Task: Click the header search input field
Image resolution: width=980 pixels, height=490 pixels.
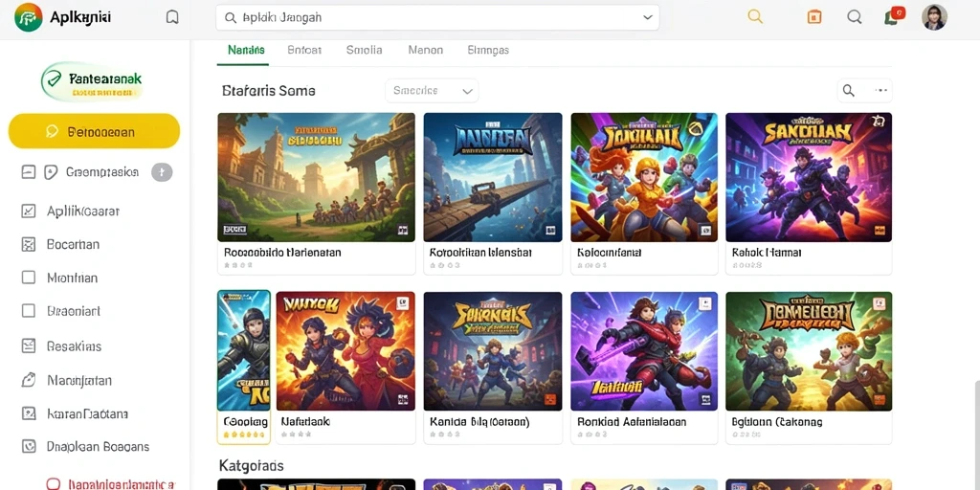Action: pyautogui.click(x=437, y=18)
